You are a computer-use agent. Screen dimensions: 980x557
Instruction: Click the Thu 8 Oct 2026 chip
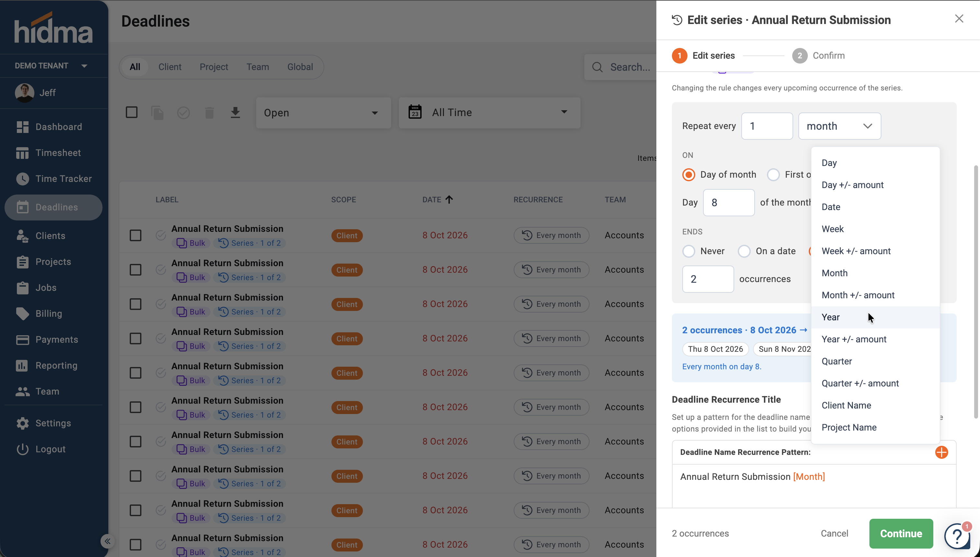click(715, 349)
